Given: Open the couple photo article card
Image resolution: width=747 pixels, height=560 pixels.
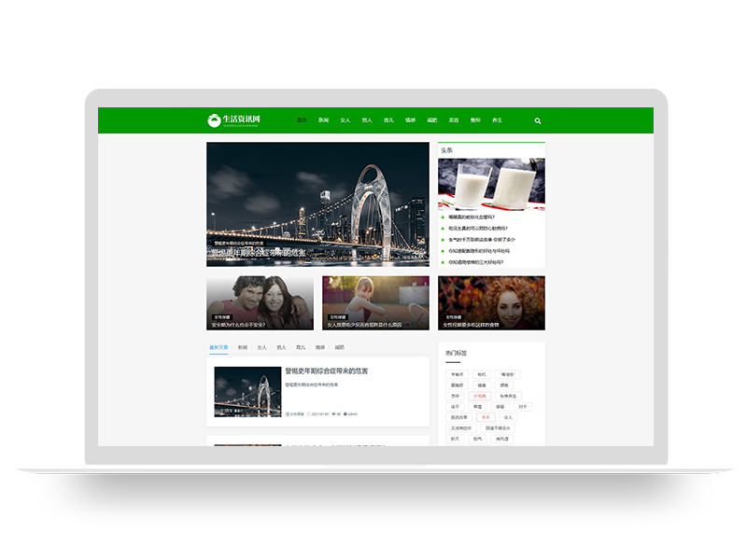Looking at the screenshot, I should tap(261, 302).
